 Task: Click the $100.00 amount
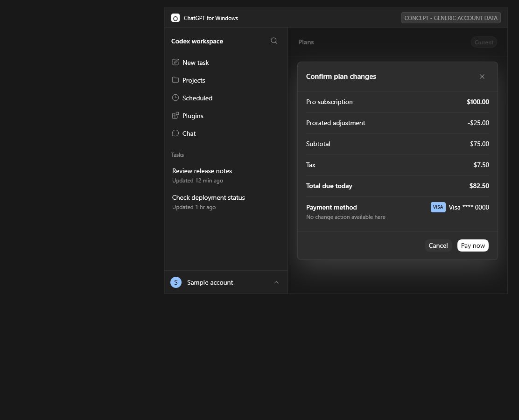[477, 102]
